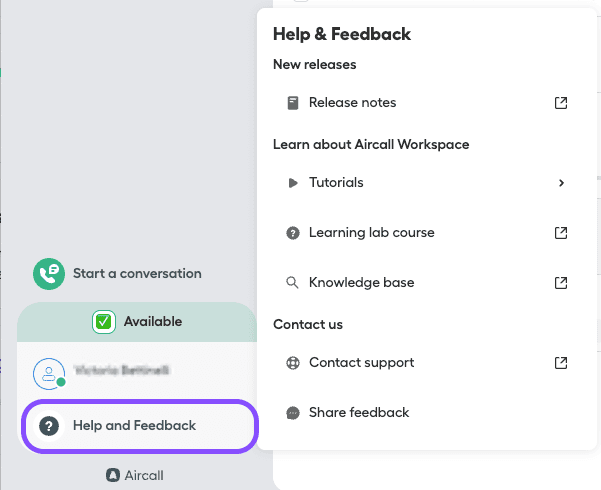Click the Knowledge base search icon
Viewport: 601px width, 490px height.
tap(293, 283)
